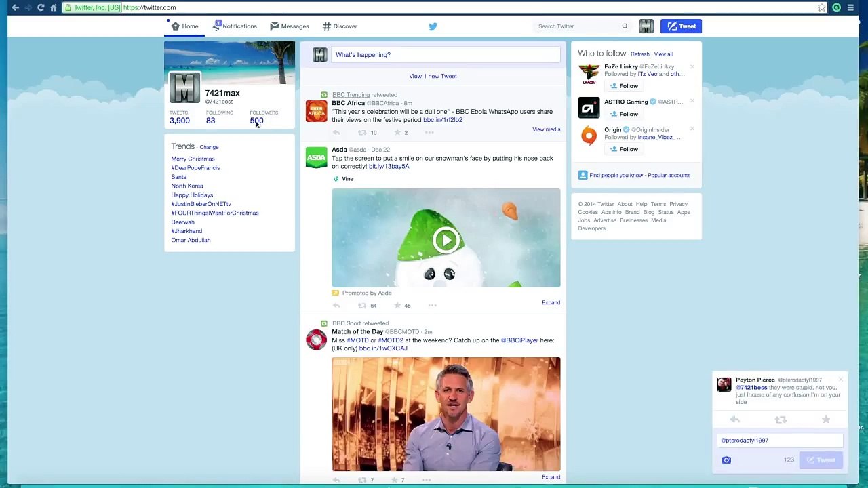
Task: Focus the What's happening compose box
Action: (x=446, y=55)
